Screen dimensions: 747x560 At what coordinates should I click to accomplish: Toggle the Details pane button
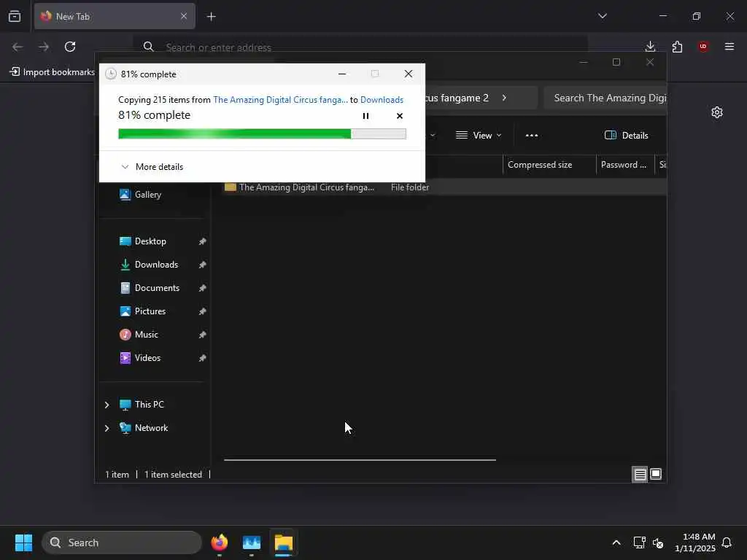[626, 135]
